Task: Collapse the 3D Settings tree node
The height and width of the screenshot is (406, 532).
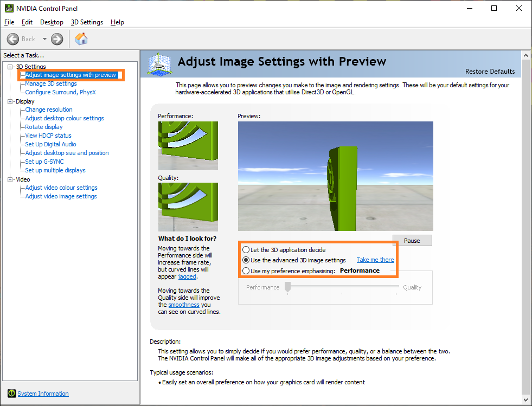Action: pyautogui.click(x=10, y=67)
